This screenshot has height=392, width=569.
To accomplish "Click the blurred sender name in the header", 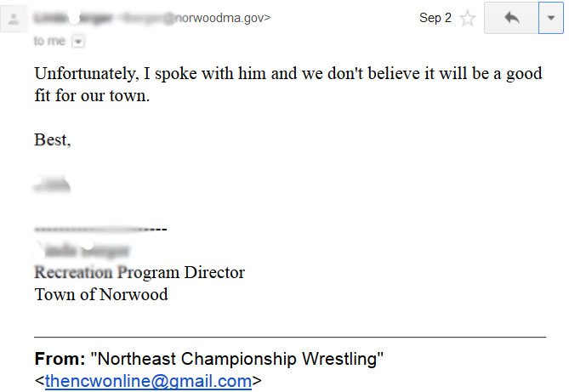I will pyautogui.click(x=73, y=18).
